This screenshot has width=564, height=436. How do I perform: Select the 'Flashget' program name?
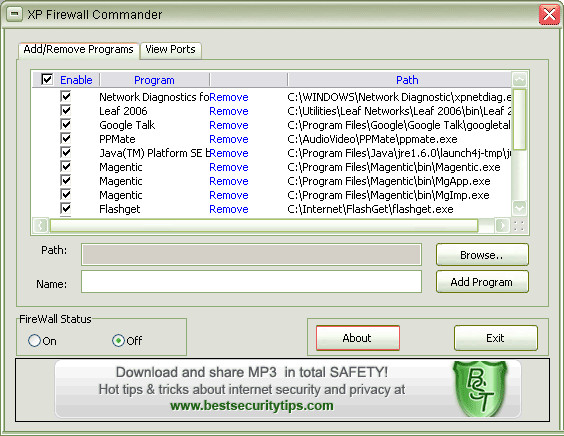119,209
